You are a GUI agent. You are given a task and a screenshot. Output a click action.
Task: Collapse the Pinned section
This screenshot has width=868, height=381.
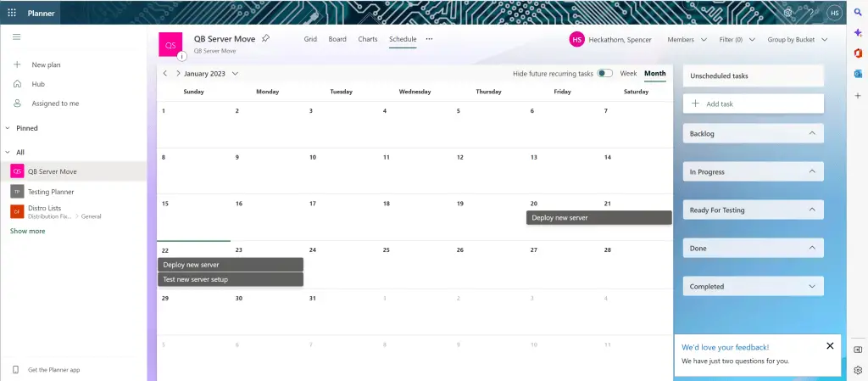(8, 128)
